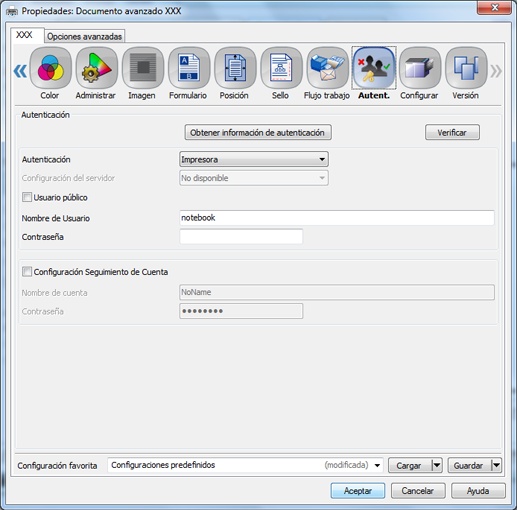Click the Nombre de cuenta NoName field
Viewport: 517px width, 510px height.
(x=337, y=292)
